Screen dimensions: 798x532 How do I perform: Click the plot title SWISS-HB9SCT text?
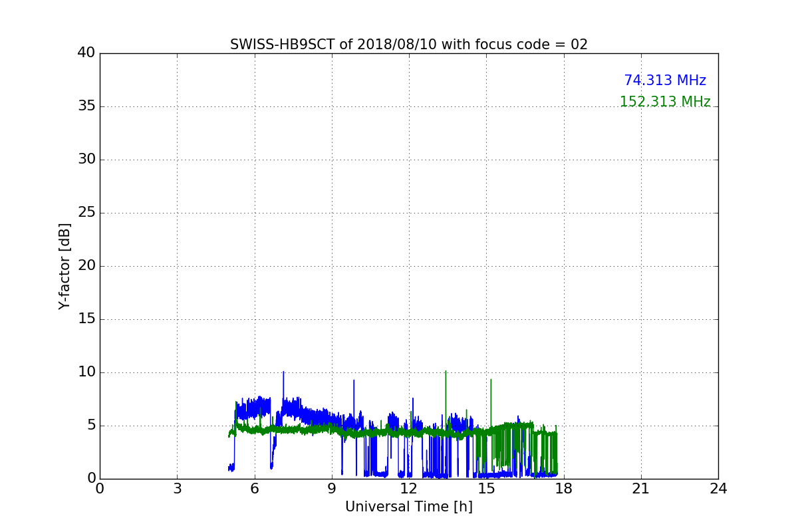tap(409, 45)
